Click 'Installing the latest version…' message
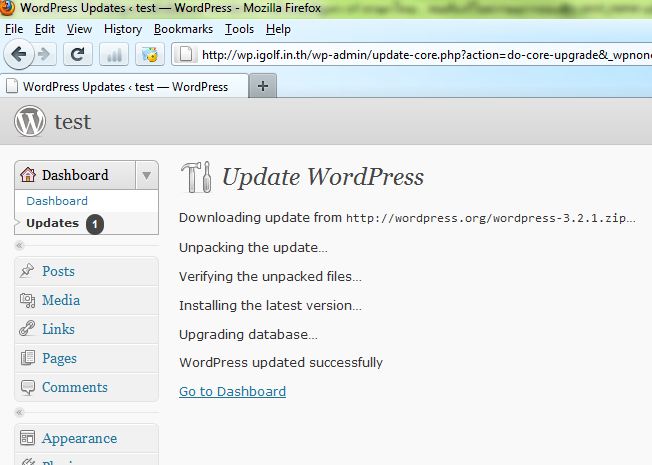 pyautogui.click(x=270, y=306)
